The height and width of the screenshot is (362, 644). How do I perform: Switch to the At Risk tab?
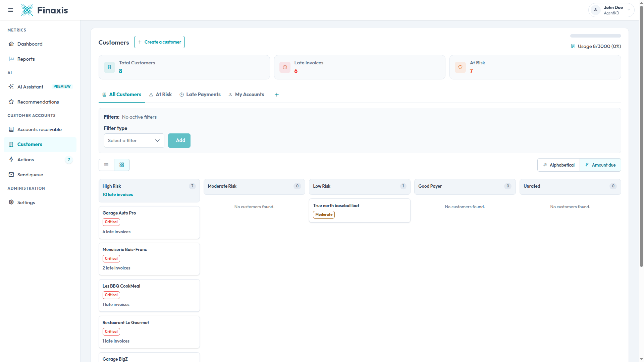click(160, 95)
